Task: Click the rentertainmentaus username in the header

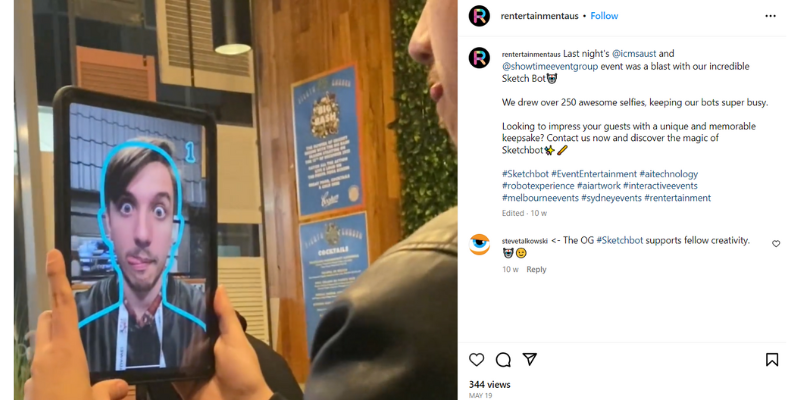Action: tap(540, 16)
